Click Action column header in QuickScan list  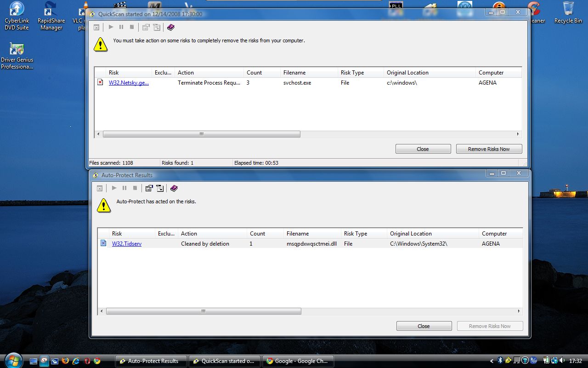point(209,73)
